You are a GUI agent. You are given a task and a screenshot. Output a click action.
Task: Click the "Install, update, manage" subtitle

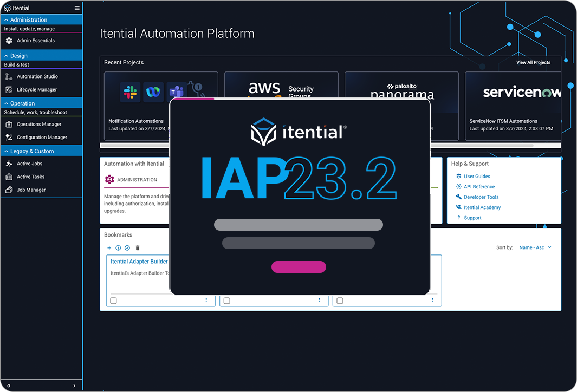pos(29,29)
